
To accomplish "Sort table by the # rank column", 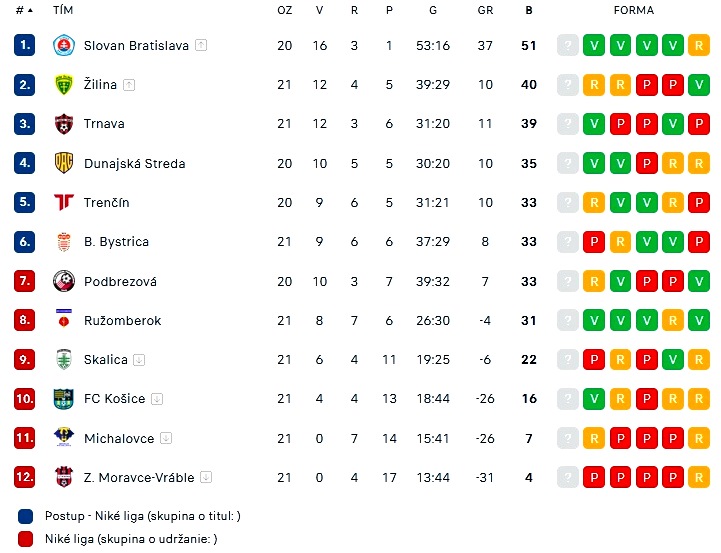I will pos(24,10).
